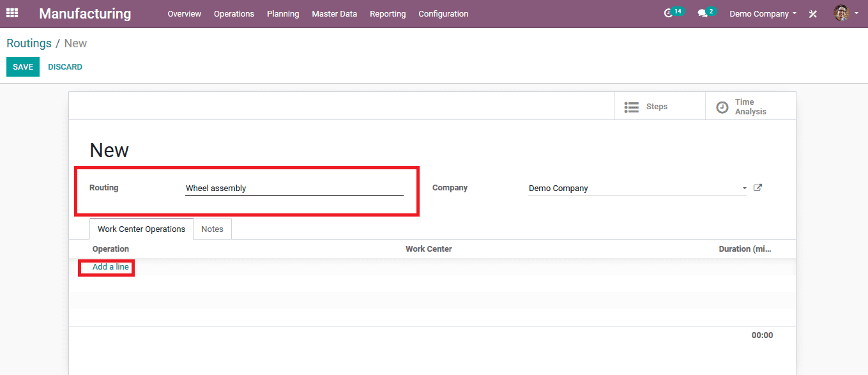Click the DISCARD button
This screenshot has width=868, height=375.
[65, 67]
